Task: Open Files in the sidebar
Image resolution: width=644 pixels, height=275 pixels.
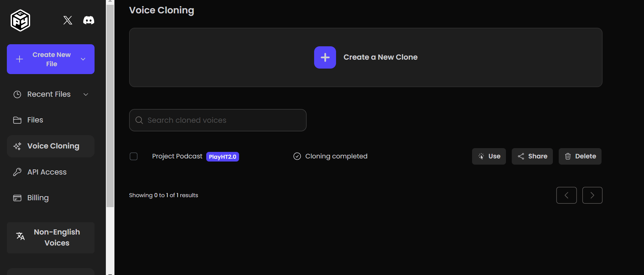Action: click(35, 120)
